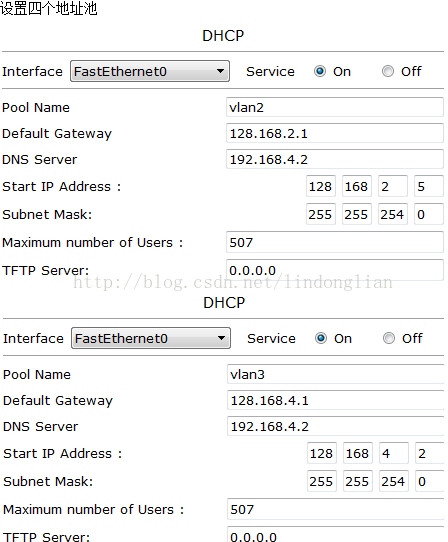The height and width of the screenshot is (542, 448).
Task: Click the Pool Name field containing vlan2
Action: click(x=335, y=107)
